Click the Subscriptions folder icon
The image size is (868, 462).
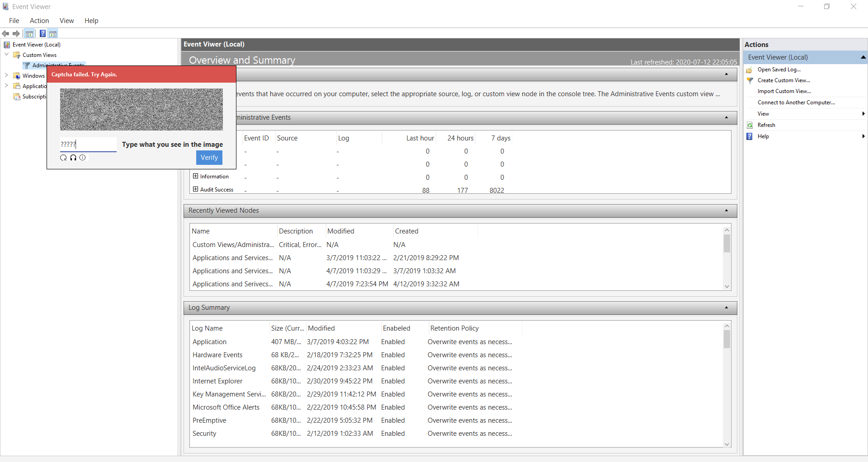[x=17, y=97]
